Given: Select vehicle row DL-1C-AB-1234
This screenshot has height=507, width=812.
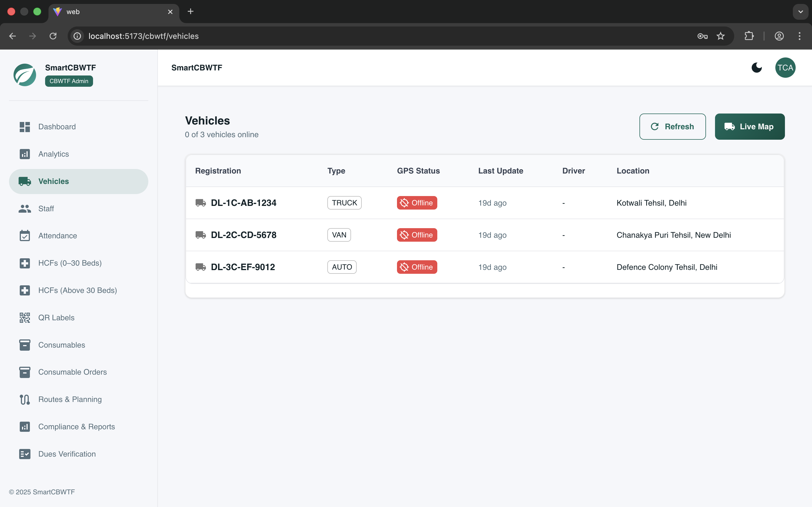Looking at the screenshot, I should click(x=243, y=203).
